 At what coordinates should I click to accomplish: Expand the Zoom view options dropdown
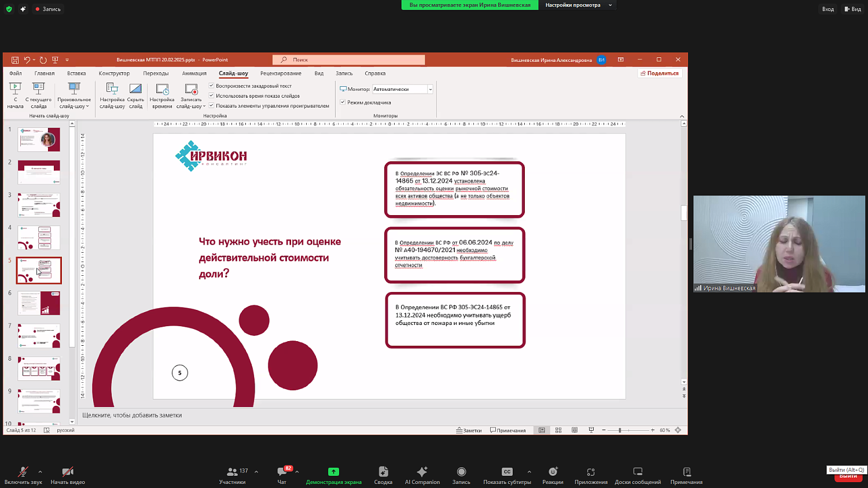(x=610, y=5)
